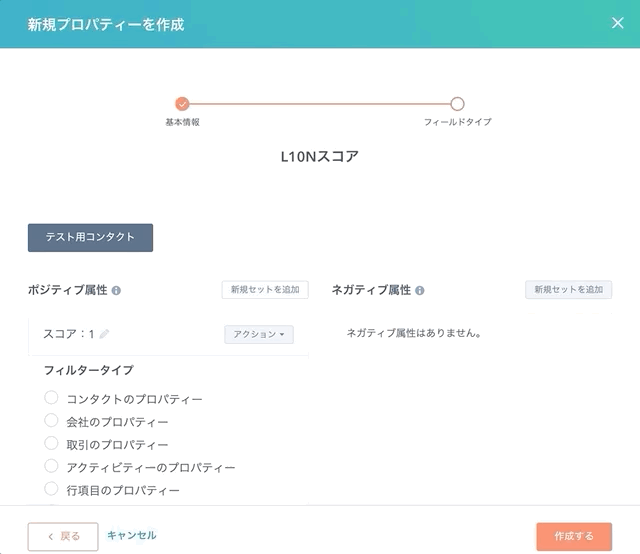This screenshot has width=640, height=554.
Task: Close the 新規プロパティーを作成 dialog with the X
Action: [x=618, y=23]
